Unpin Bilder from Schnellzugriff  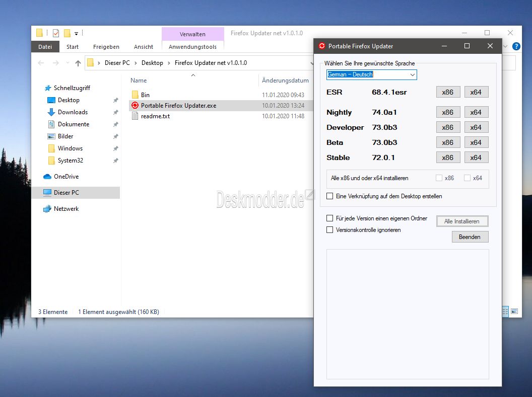(116, 136)
